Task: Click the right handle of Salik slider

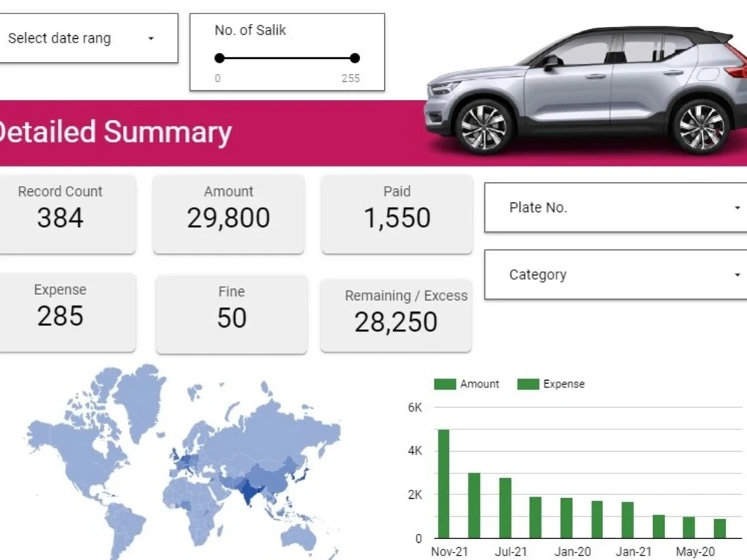Action: pos(354,58)
